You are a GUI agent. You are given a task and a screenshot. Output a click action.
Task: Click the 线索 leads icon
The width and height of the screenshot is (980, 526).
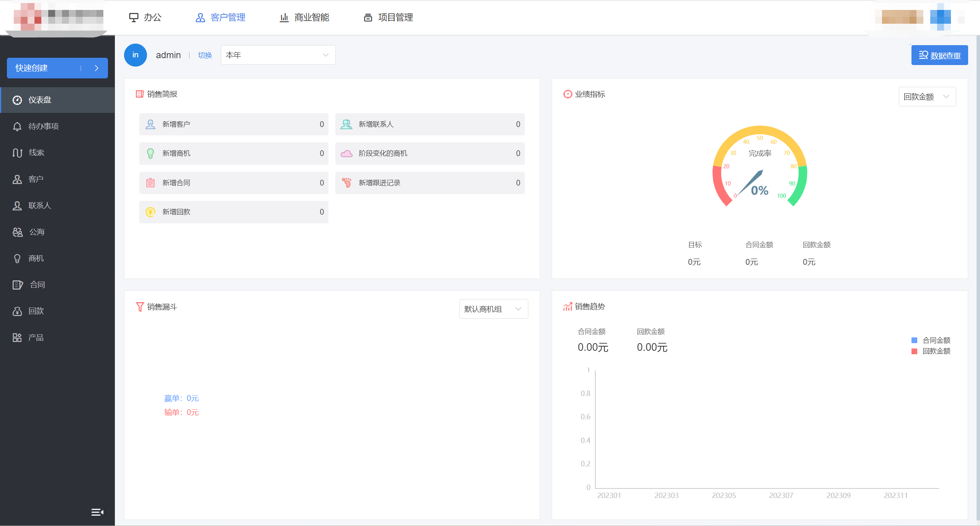[x=17, y=153]
